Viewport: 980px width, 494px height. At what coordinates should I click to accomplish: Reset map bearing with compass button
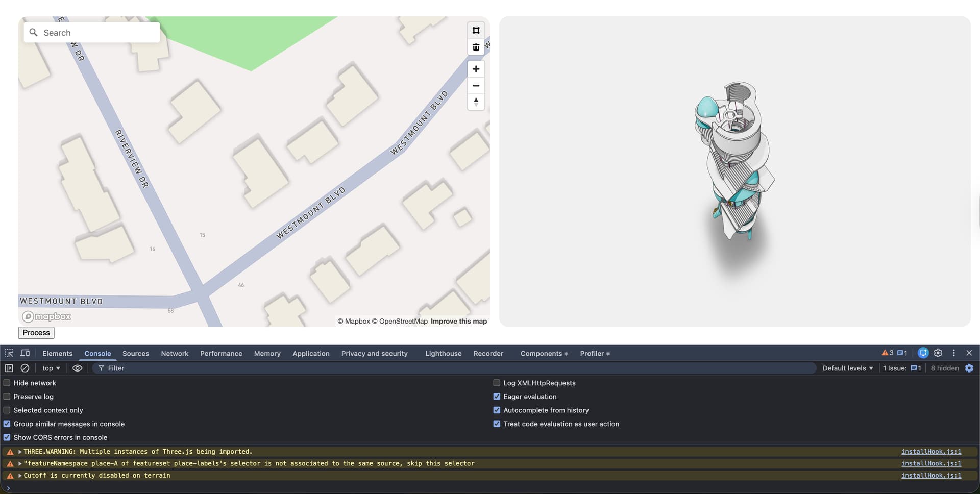tap(476, 102)
